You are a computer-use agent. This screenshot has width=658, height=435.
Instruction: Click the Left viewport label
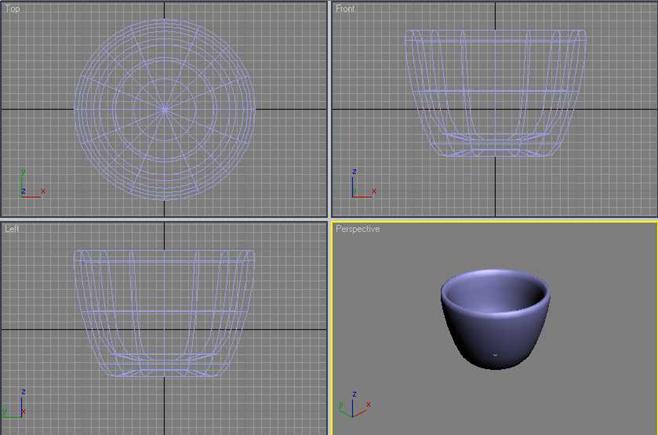click(12, 229)
